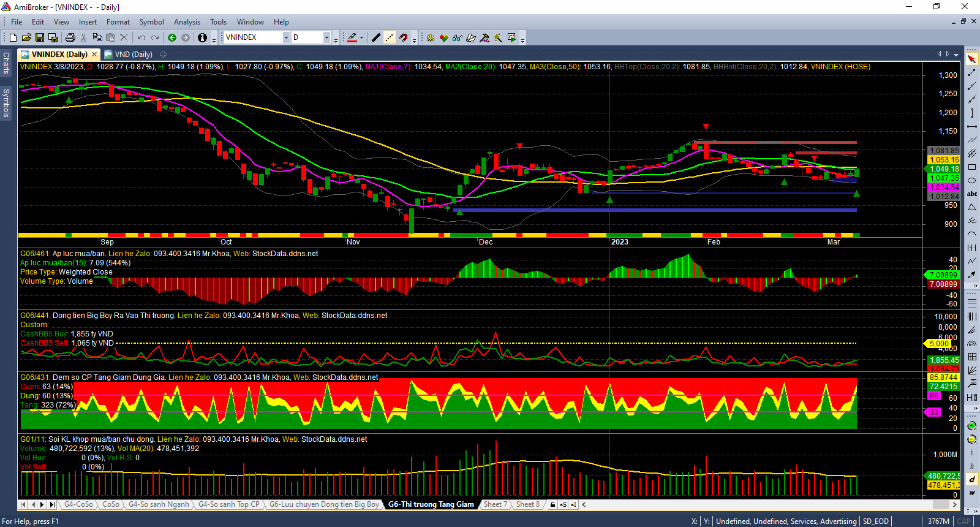Switch to G6-Luu chuyen Dong tien sheet
Screen dimensions: 980x527
(x=324, y=504)
